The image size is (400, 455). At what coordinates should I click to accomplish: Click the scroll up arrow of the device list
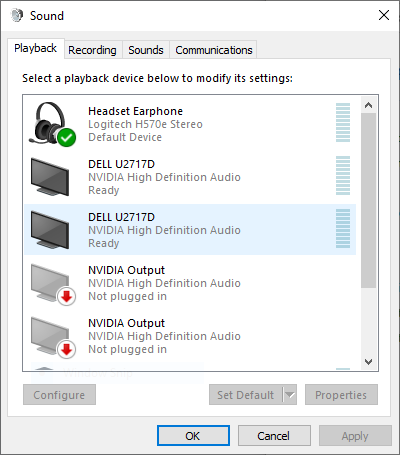click(368, 105)
